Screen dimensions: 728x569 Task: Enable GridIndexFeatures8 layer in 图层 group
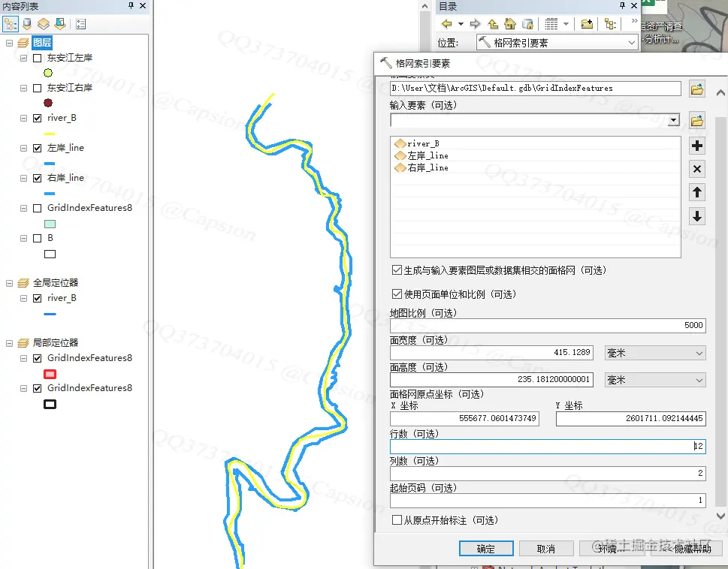38,208
